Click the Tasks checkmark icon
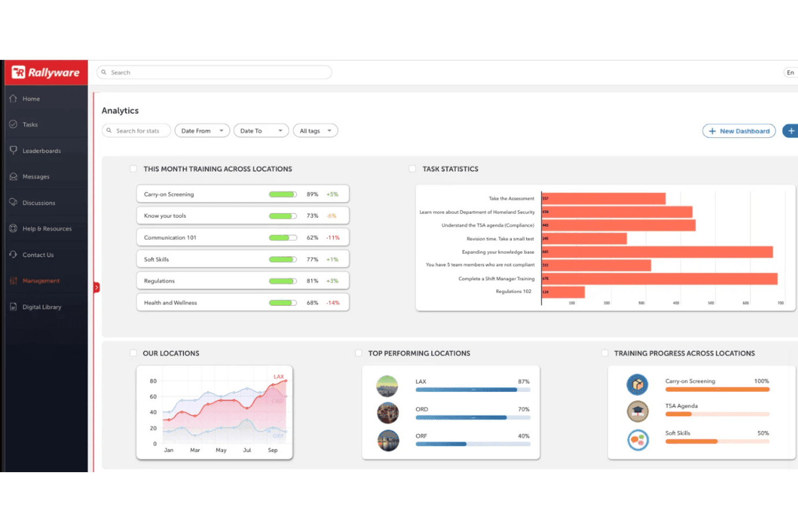The width and height of the screenshot is (798, 532). (13, 125)
